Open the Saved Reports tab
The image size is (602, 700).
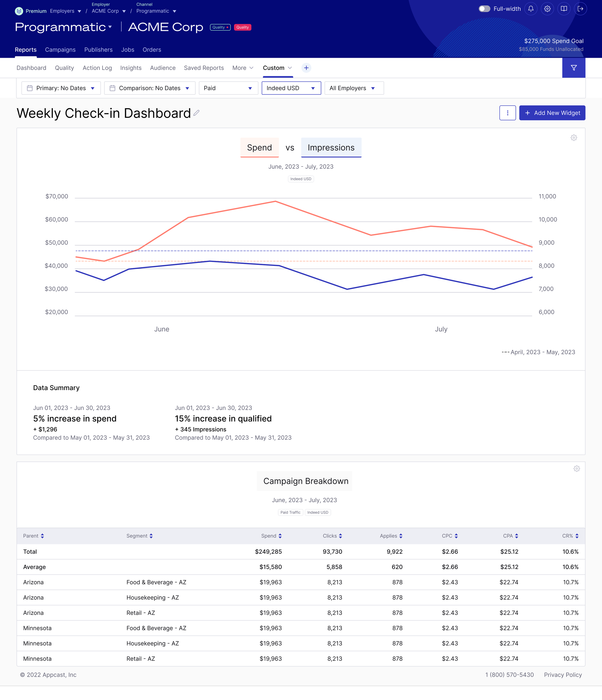[x=204, y=68]
